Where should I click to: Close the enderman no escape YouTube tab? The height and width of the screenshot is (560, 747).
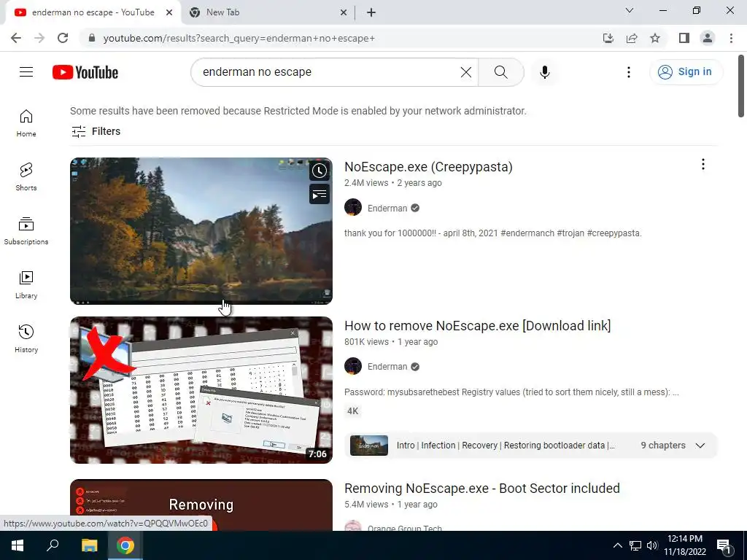169,12
